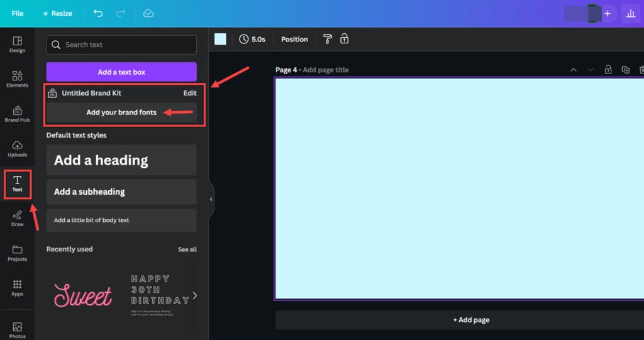Open the Uploads panel
Image resolution: width=644 pixels, height=340 pixels.
17,149
